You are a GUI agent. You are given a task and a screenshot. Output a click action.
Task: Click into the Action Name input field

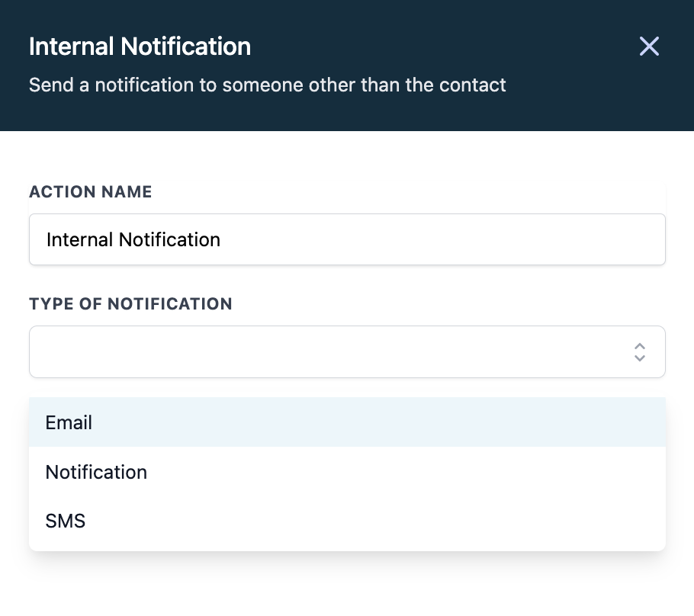tap(347, 239)
